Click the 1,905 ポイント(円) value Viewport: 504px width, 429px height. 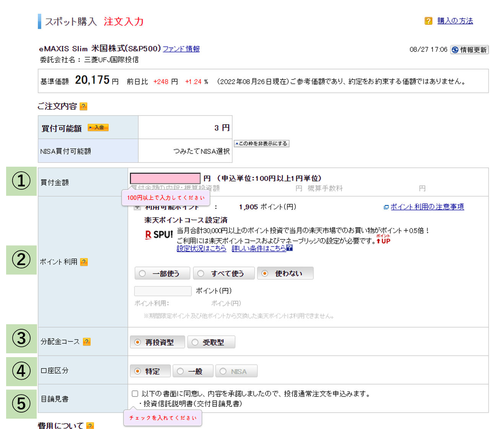click(268, 207)
